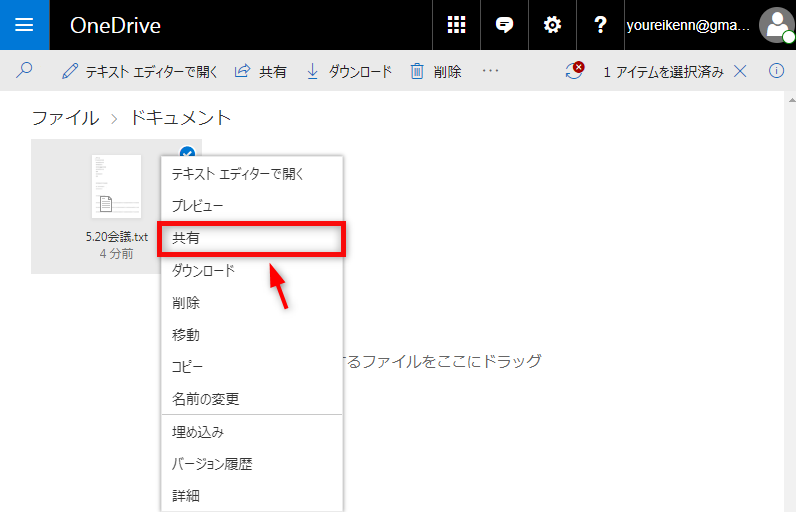796x512 pixels.
Task: Click the scrollbar up arrow
Action: click(791, 100)
